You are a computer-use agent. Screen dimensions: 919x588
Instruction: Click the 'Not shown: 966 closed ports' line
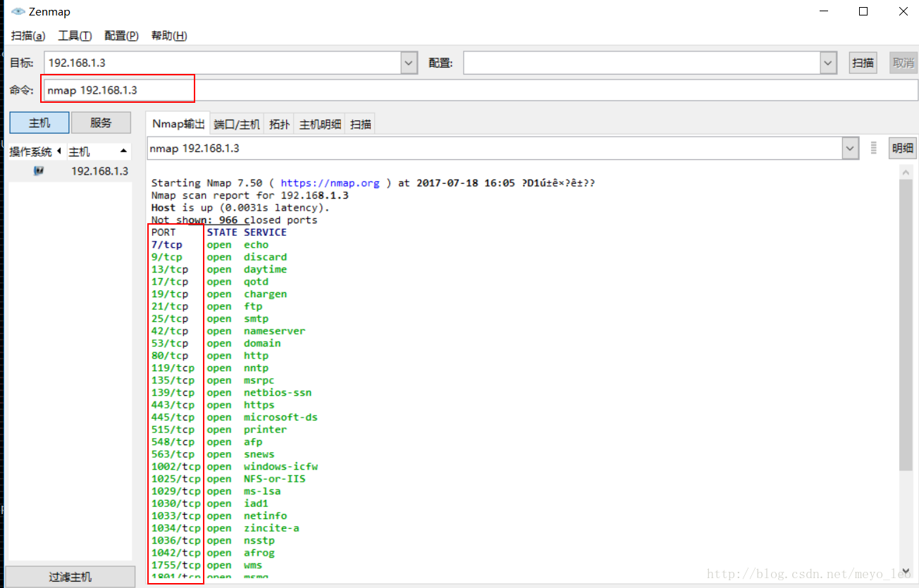[x=235, y=220]
